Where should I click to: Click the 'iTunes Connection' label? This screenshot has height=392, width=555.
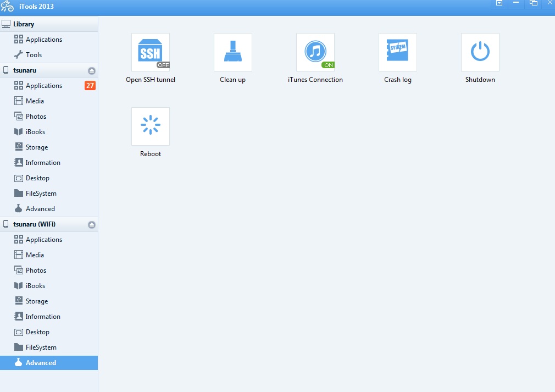pyautogui.click(x=315, y=80)
